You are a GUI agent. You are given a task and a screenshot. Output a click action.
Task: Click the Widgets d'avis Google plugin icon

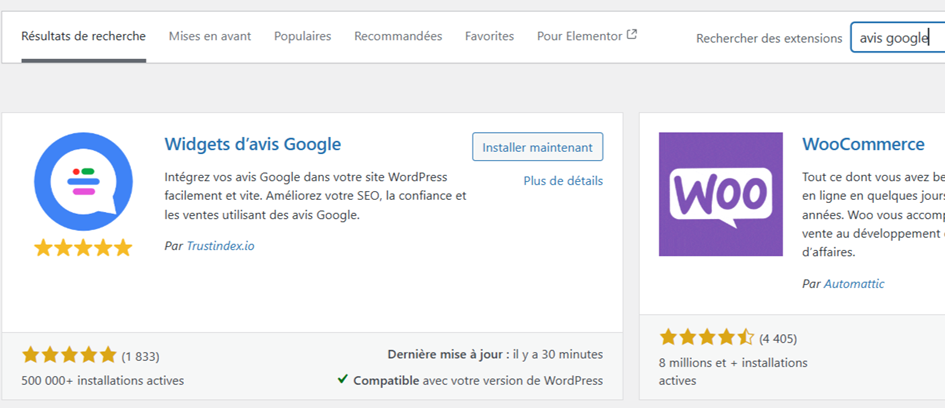(83, 194)
